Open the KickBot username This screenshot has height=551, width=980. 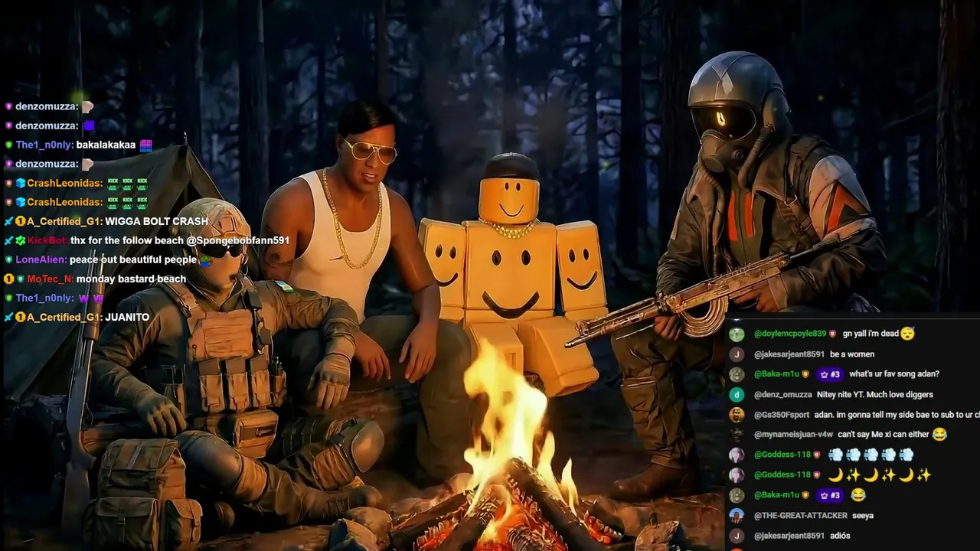tap(47, 240)
